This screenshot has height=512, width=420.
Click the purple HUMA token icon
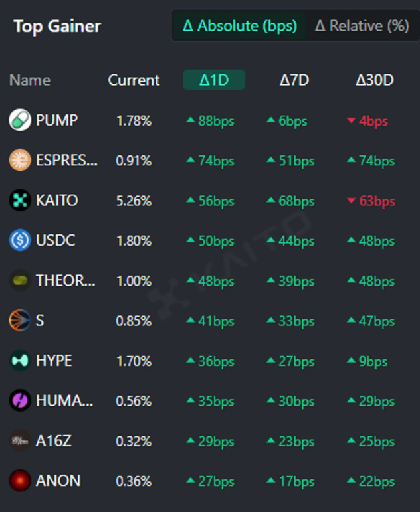tap(20, 401)
